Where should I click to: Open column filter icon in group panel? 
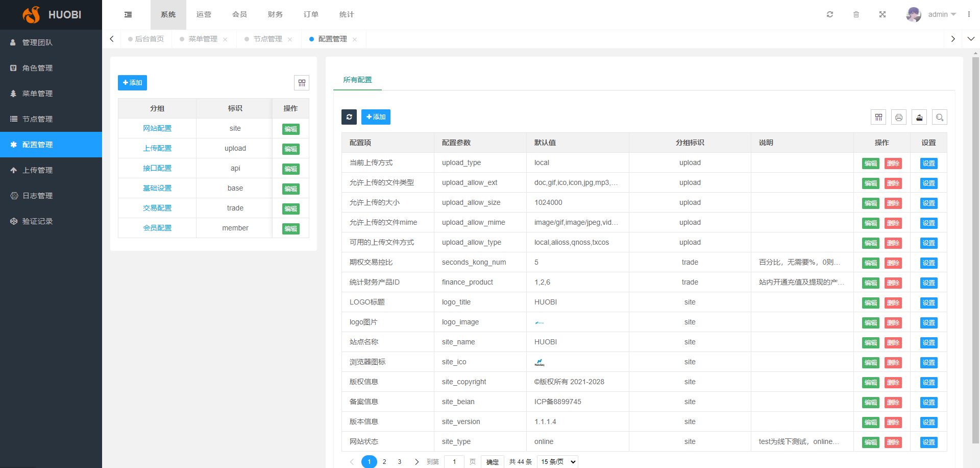(x=302, y=83)
